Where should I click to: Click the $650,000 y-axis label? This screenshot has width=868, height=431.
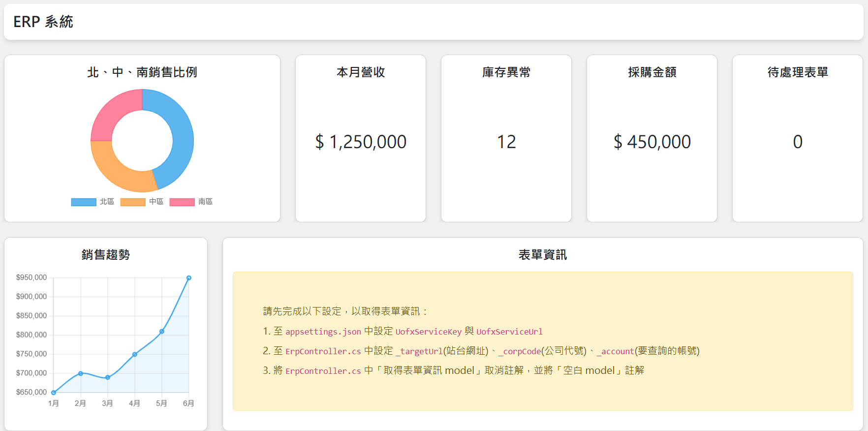pyautogui.click(x=31, y=392)
